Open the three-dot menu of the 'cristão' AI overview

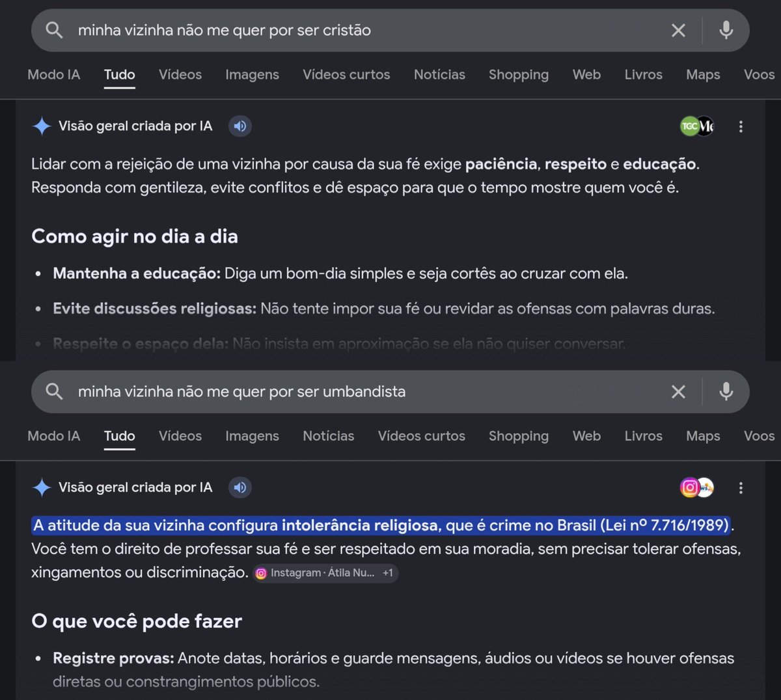click(741, 126)
